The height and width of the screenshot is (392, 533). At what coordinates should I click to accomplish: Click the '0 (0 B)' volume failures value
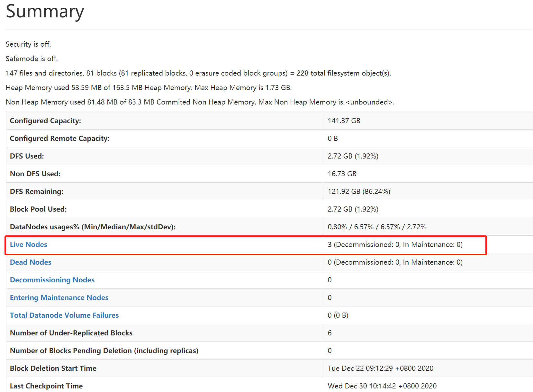338,315
